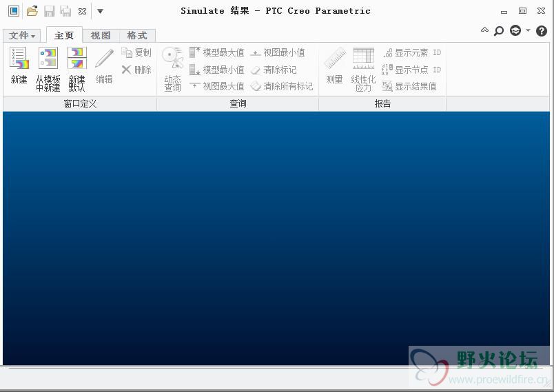The image size is (554, 392).
Task: Select 模型最小值 (Model min)
Action: click(x=216, y=70)
